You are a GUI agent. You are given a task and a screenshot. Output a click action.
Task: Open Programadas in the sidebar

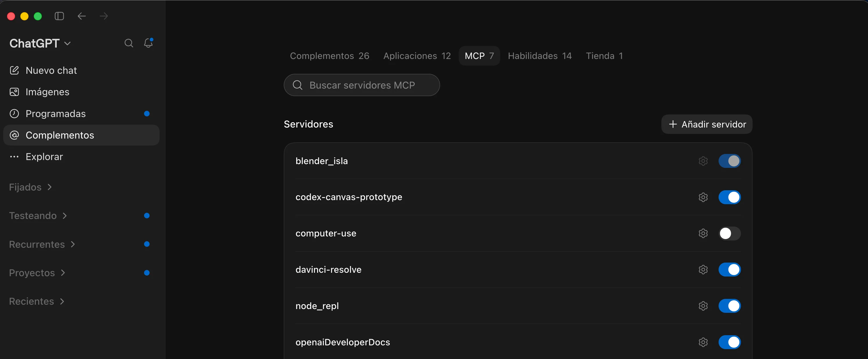click(x=81, y=114)
